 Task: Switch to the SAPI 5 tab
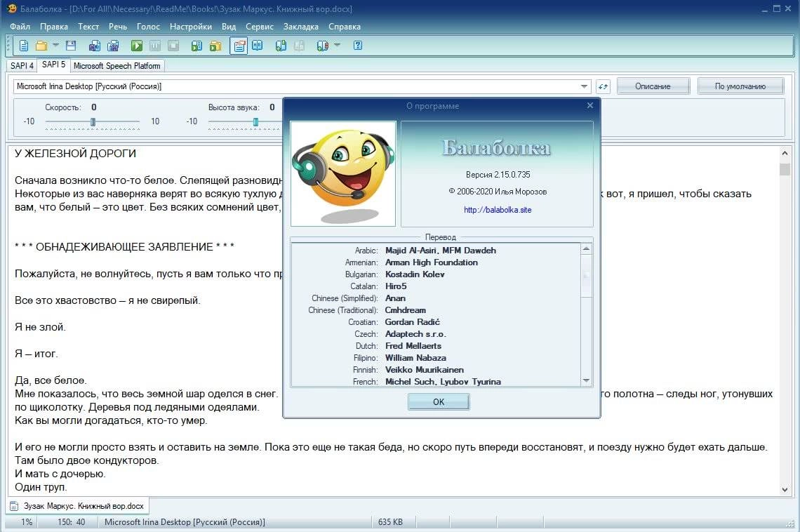[x=53, y=65]
